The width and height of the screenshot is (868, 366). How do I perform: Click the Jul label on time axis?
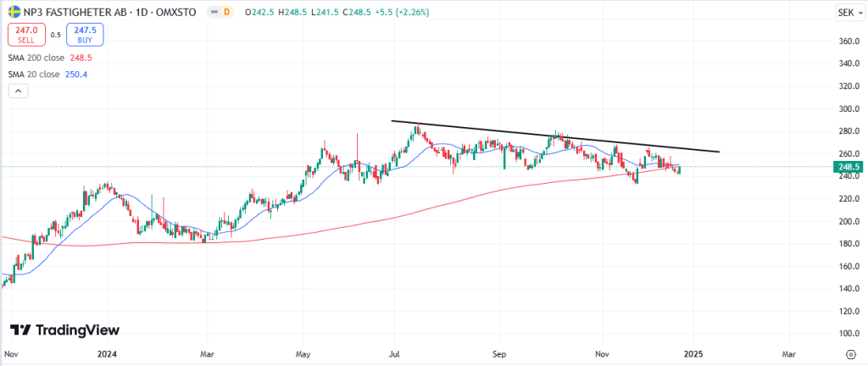pos(394,353)
